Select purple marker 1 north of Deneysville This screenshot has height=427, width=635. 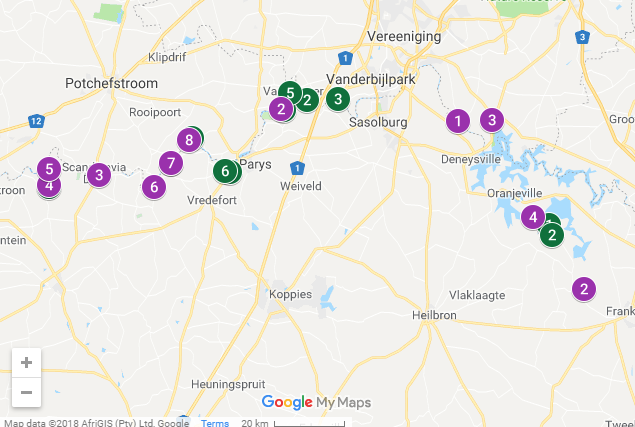tap(458, 121)
